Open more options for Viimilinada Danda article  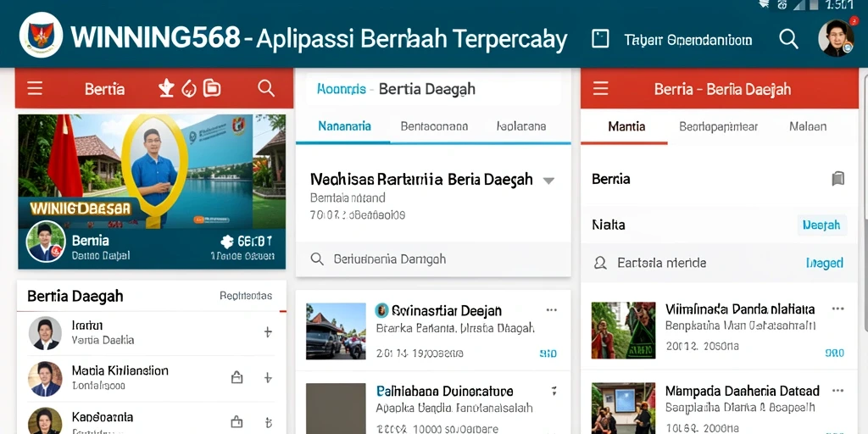coord(837,309)
